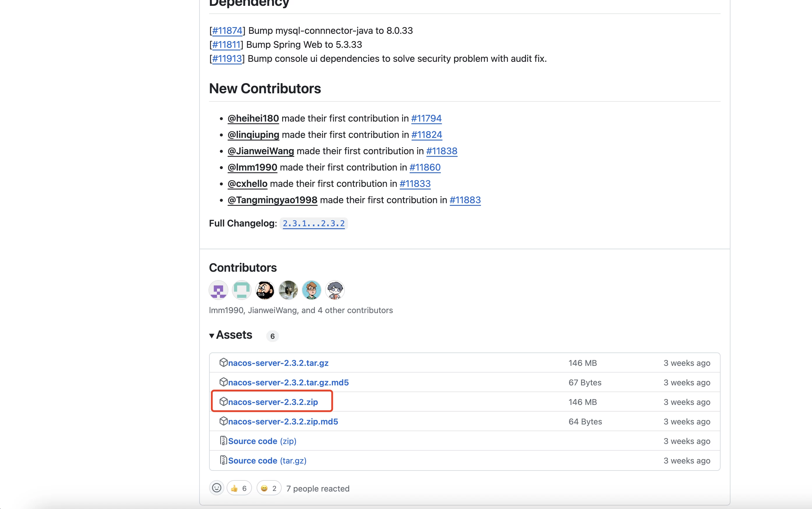Click package icon beside nacos-server-2.3.2.zip.md5
812x509 pixels.
pyautogui.click(x=224, y=421)
